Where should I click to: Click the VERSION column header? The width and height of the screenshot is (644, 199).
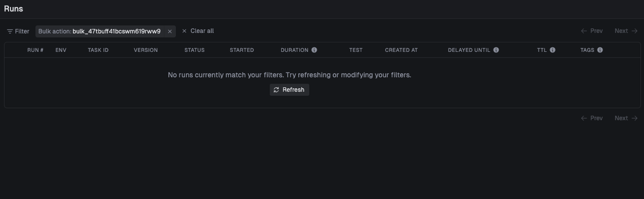(x=146, y=50)
